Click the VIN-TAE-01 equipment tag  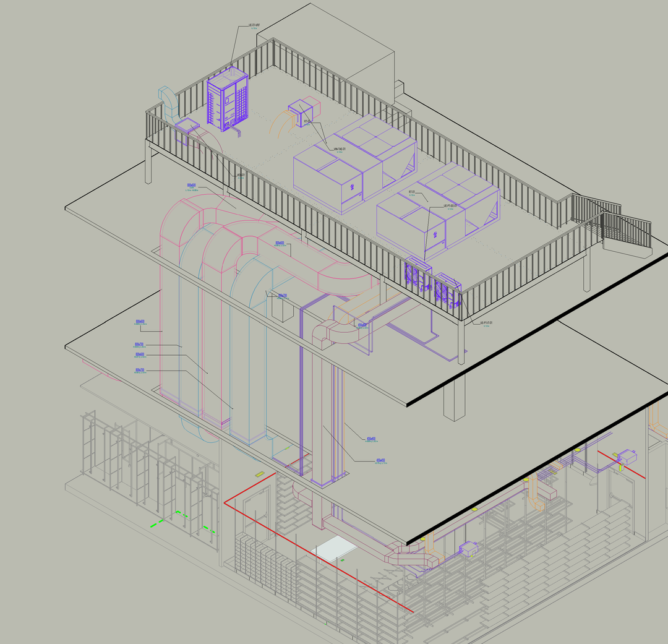pyautogui.click(x=340, y=149)
